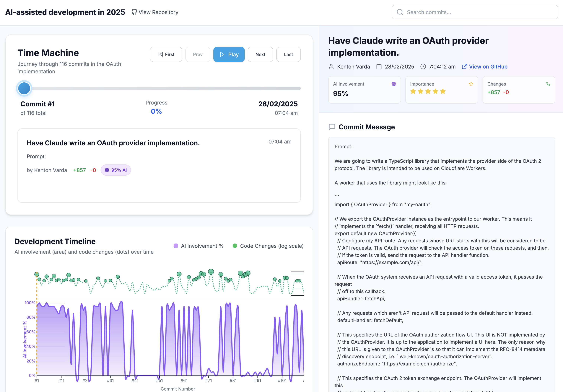Focus the Search commits input field
Image resolution: width=563 pixels, height=392 pixels.
(475, 12)
